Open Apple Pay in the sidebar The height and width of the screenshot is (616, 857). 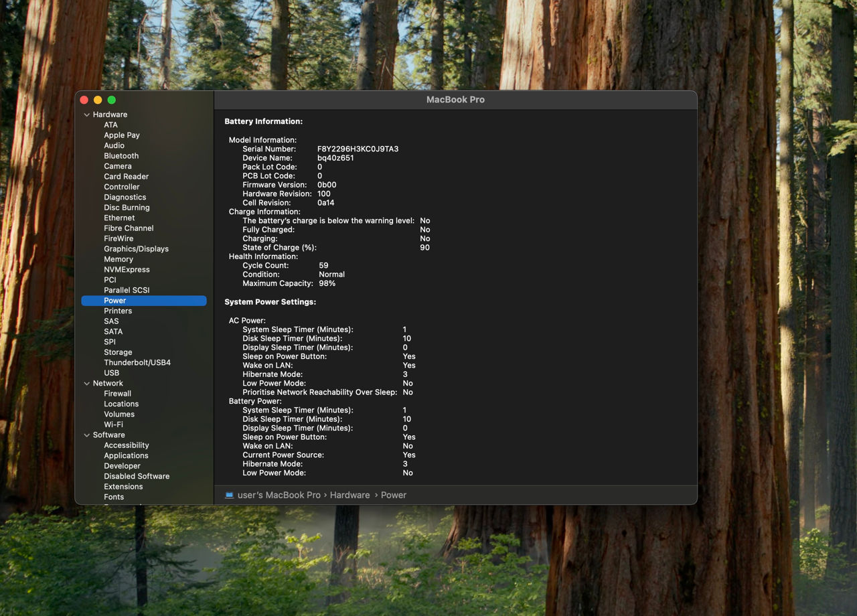[x=122, y=135]
